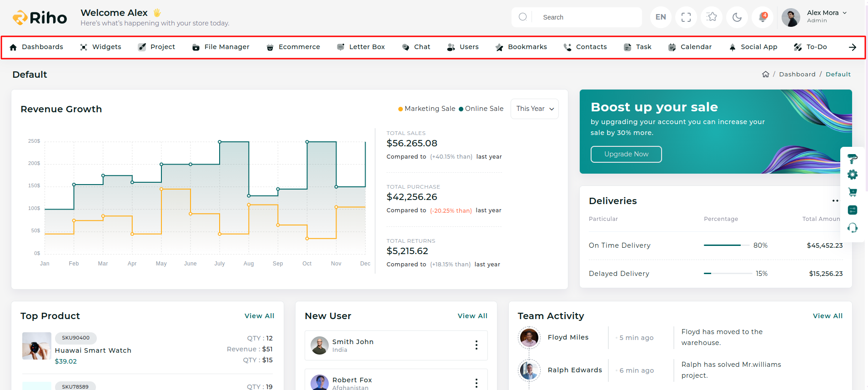Click the paint roller icon in side panel
This screenshot has height=390, width=868.
pos(853,158)
